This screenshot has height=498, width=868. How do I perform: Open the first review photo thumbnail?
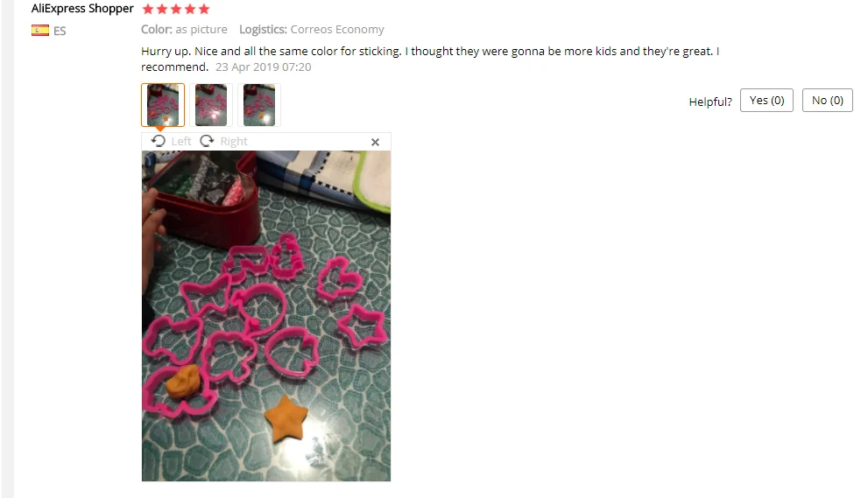(163, 105)
